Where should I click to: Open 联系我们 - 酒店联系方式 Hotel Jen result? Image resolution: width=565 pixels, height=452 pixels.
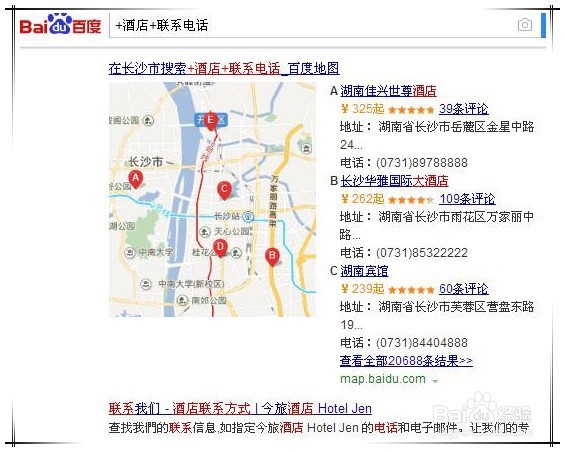tap(240, 409)
